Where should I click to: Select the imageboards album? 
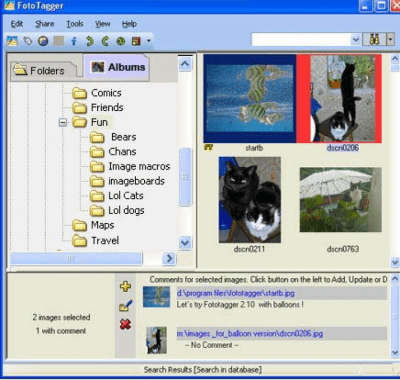(136, 181)
